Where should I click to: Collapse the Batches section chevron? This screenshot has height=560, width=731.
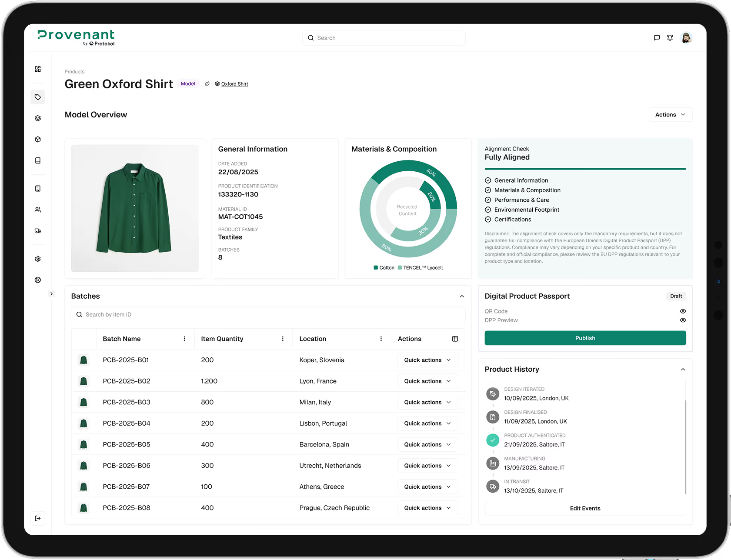pos(461,296)
